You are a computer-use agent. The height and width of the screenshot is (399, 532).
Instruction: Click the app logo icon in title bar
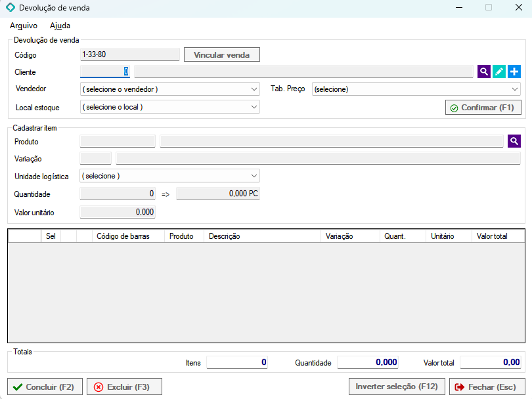[10, 8]
